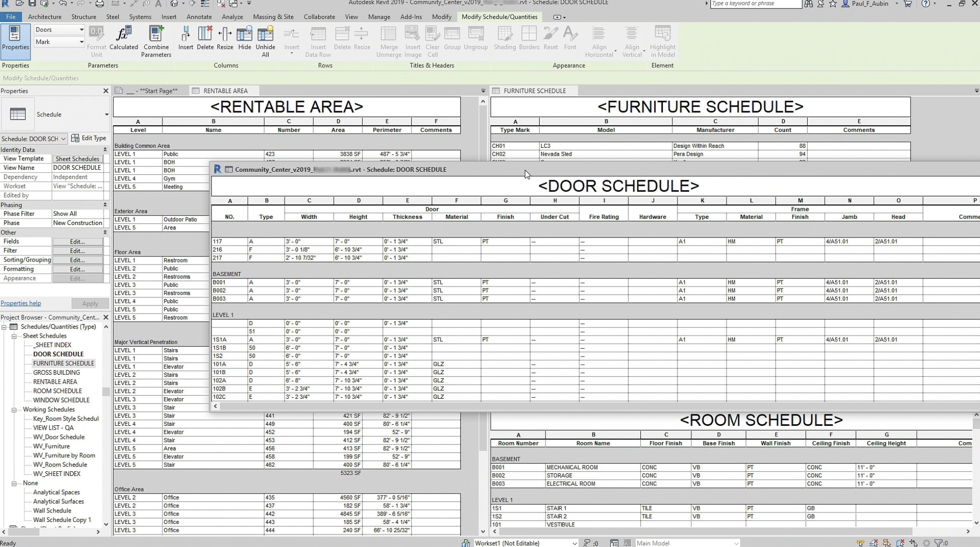Collapse the Identity Data properties section
The height and width of the screenshot is (547, 980).
105,150
